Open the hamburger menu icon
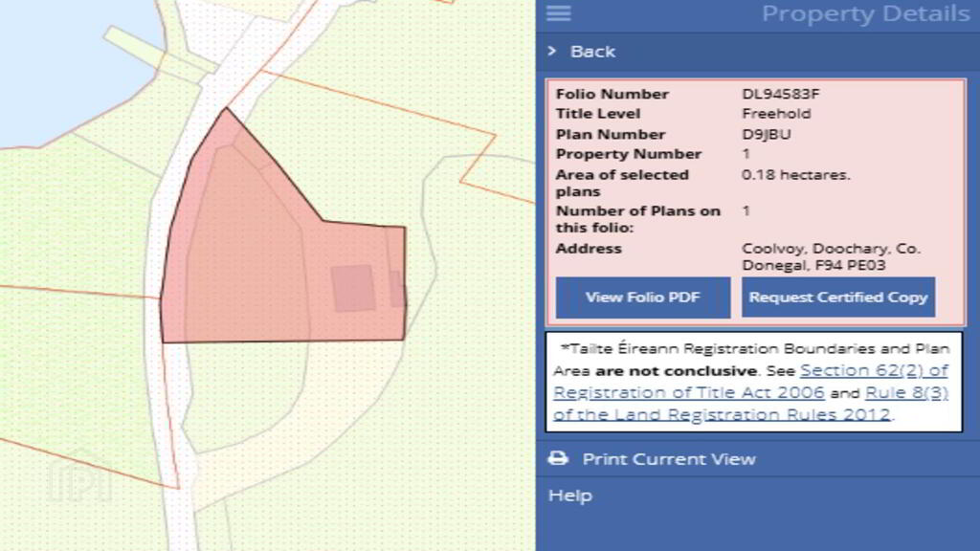 point(558,13)
